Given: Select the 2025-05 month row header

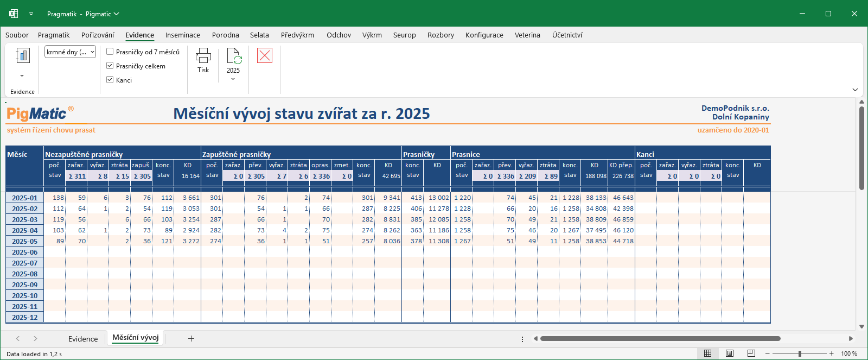Looking at the screenshot, I should point(25,241).
